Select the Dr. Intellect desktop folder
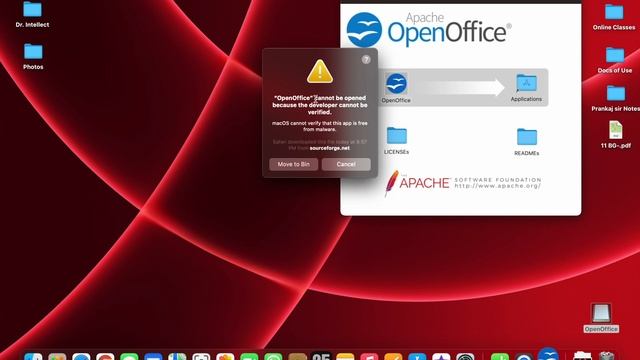The image size is (640, 360). pyautogui.click(x=33, y=10)
